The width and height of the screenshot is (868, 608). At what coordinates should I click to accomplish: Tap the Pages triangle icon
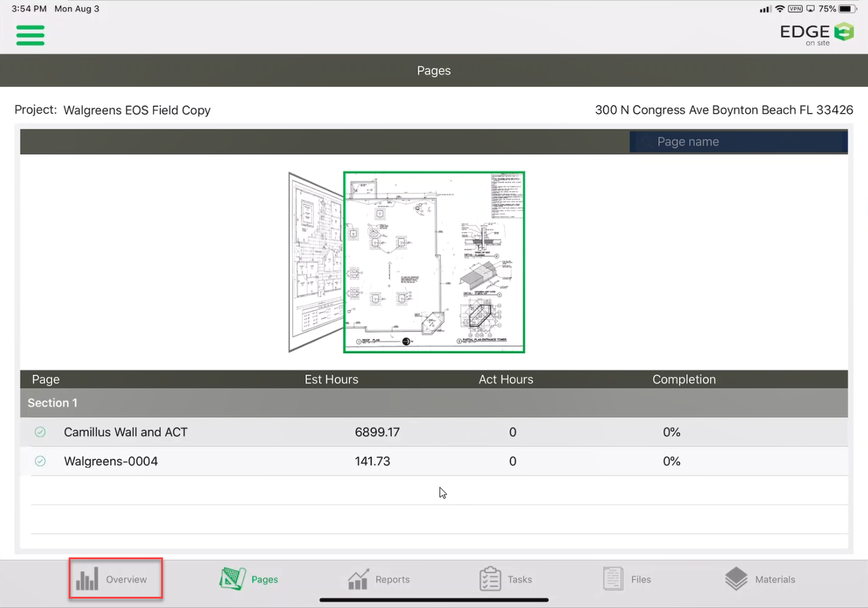tap(231, 578)
